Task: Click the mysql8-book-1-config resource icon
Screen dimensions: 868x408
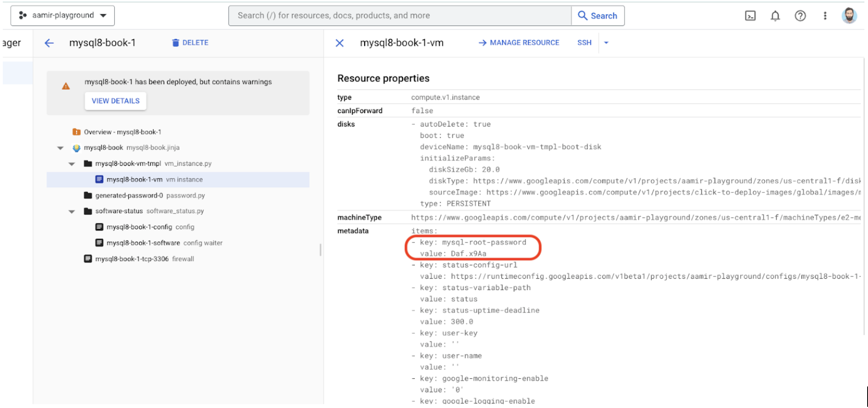Action: coord(99,227)
